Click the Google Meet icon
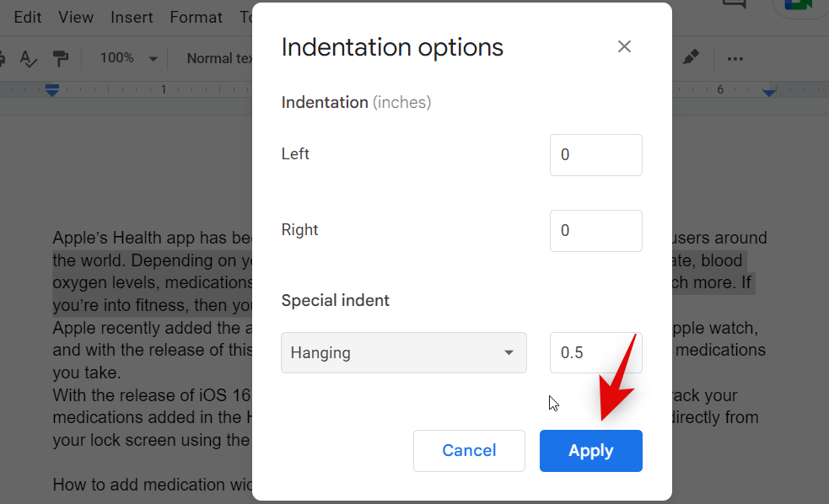 click(x=796, y=5)
